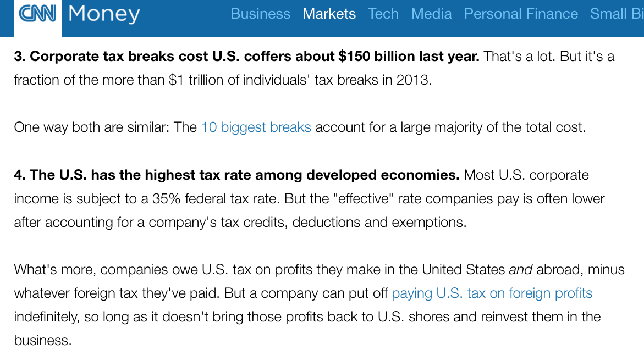The width and height of the screenshot is (644, 361).
Task: Click the bold heading about highest tax rate
Action: pyautogui.click(x=236, y=175)
